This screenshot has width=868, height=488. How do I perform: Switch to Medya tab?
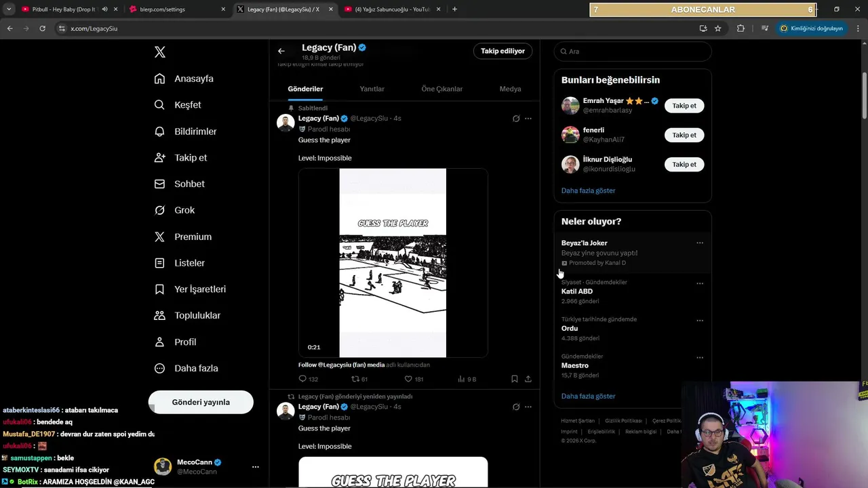coord(510,89)
